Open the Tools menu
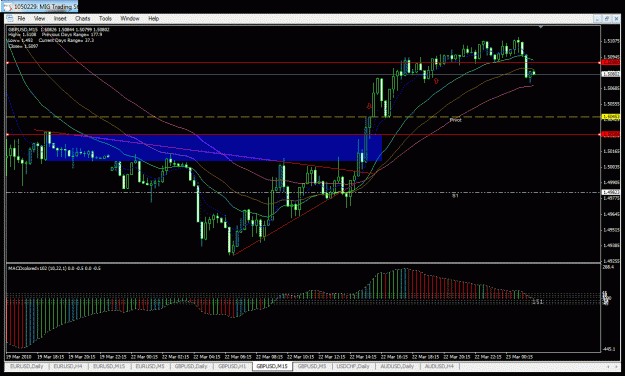This screenshot has height=376, width=625. coord(105,18)
